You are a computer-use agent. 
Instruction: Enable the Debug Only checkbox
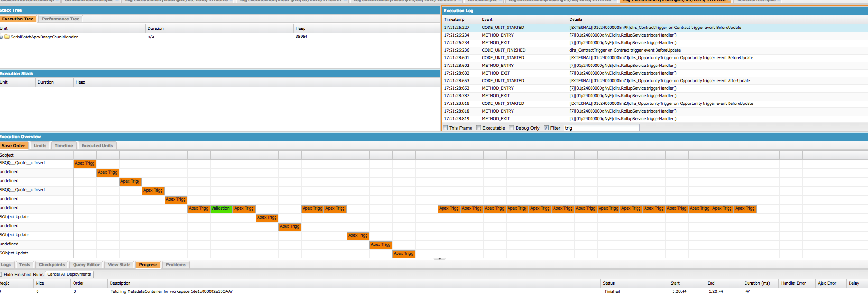coord(511,128)
